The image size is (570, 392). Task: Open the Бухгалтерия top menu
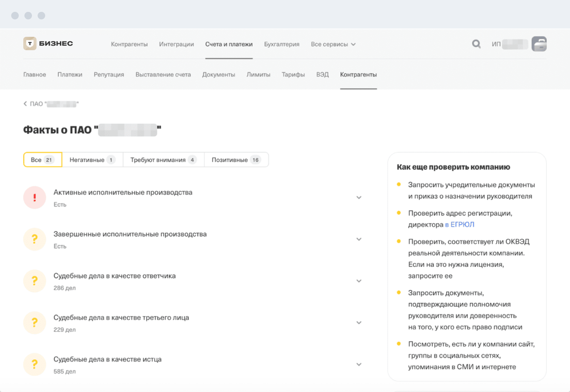(281, 44)
